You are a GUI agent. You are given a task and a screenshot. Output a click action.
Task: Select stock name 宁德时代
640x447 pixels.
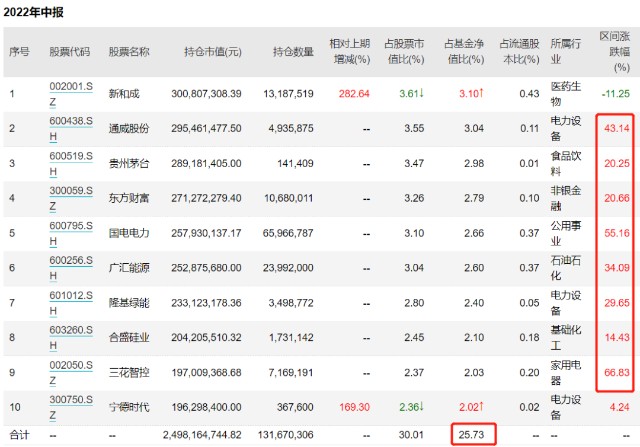[129, 407]
